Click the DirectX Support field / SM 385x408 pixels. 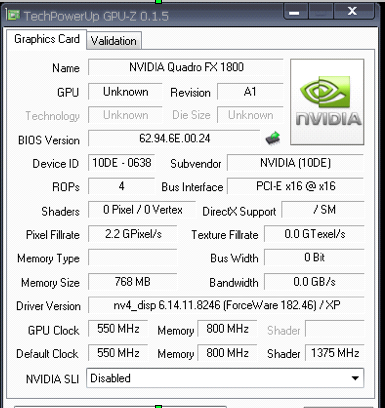click(x=323, y=210)
